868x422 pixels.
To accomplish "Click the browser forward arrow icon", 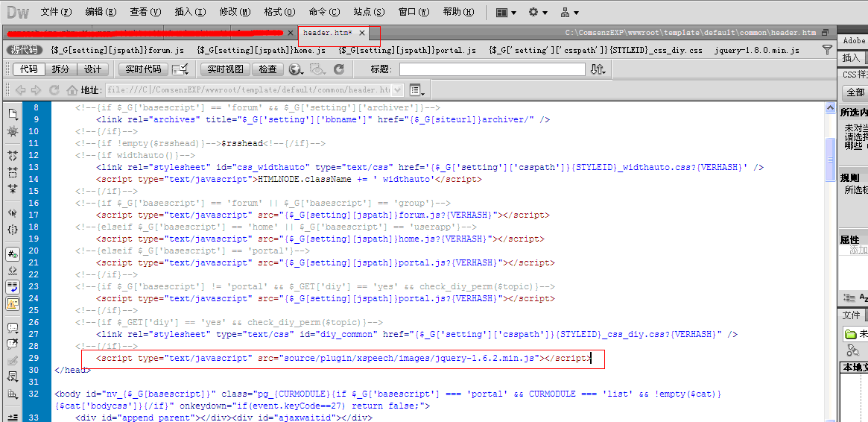I will tap(36, 89).
